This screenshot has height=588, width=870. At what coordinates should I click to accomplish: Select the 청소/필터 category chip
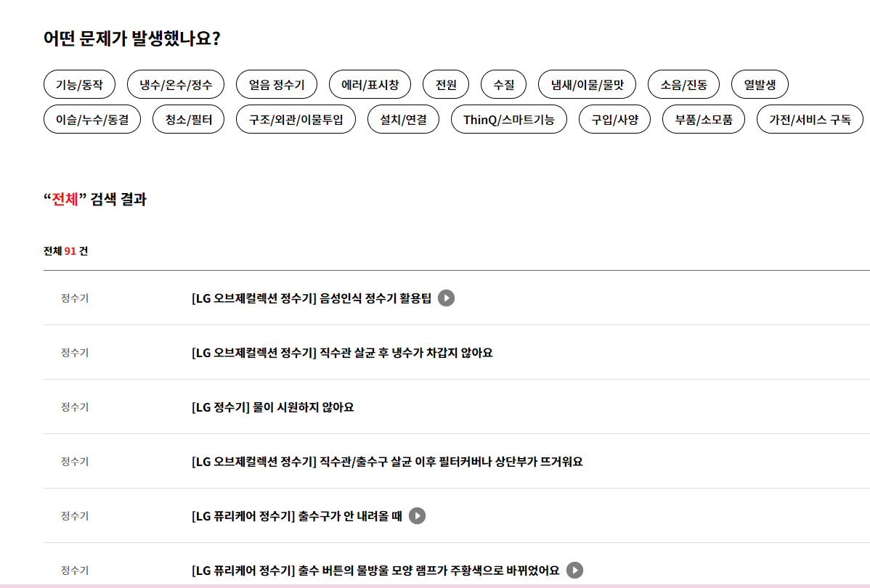pos(189,119)
